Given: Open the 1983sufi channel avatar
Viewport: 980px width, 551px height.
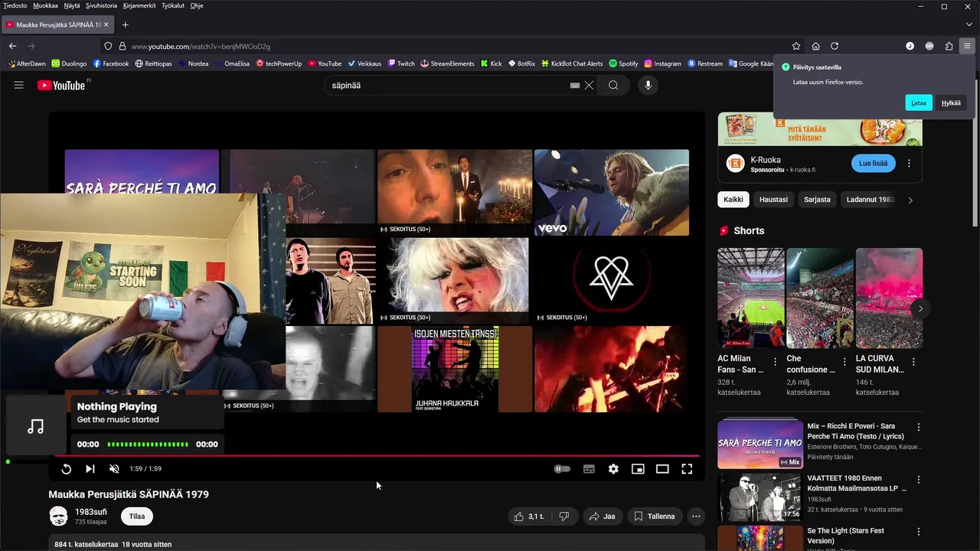Looking at the screenshot, I should [58, 517].
